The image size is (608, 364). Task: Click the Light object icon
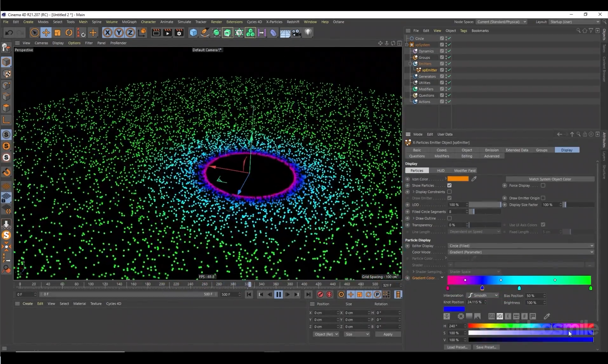click(308, 33)
